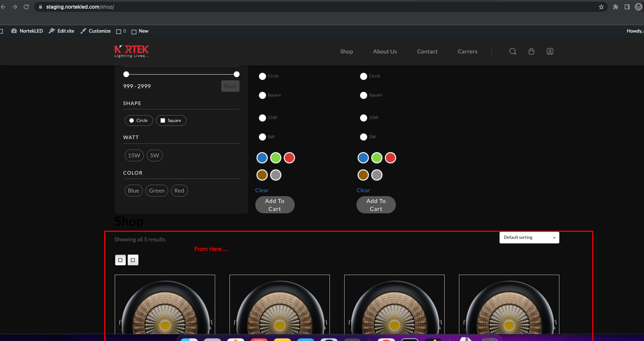The width and height of the screenshot is (644, 341).
Task: Switch to first grid view icon
Action: (x=120, y=260)
